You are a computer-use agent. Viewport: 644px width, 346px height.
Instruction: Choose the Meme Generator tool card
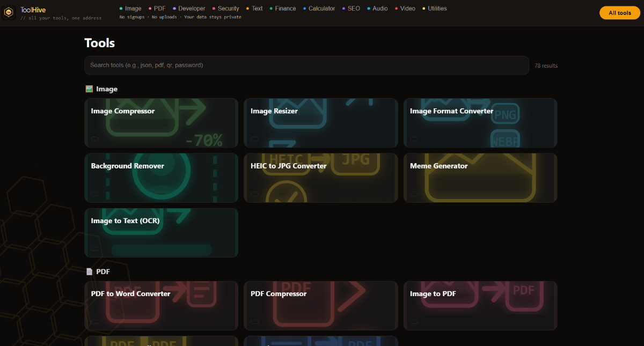pos(480,178)
